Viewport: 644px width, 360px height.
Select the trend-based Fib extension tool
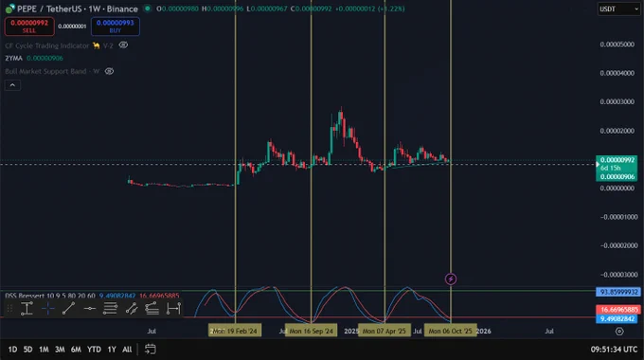click(x=152, y=308)
